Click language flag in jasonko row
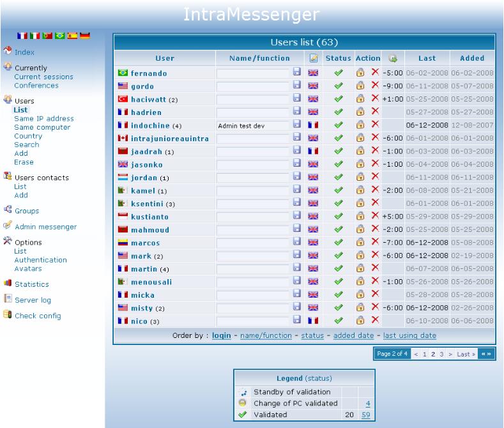The height and width of the screenshot is (428, 504). tap(313, 164)
